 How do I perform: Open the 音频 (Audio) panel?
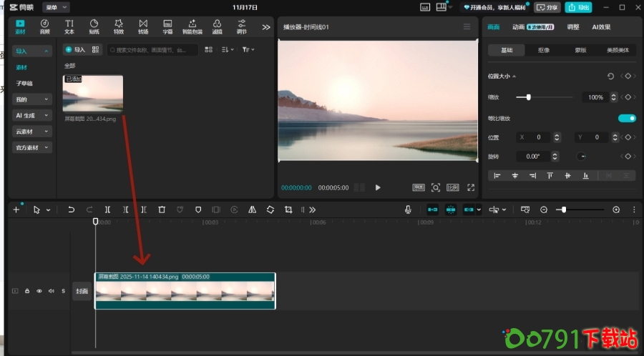click(x=44, y=26)
